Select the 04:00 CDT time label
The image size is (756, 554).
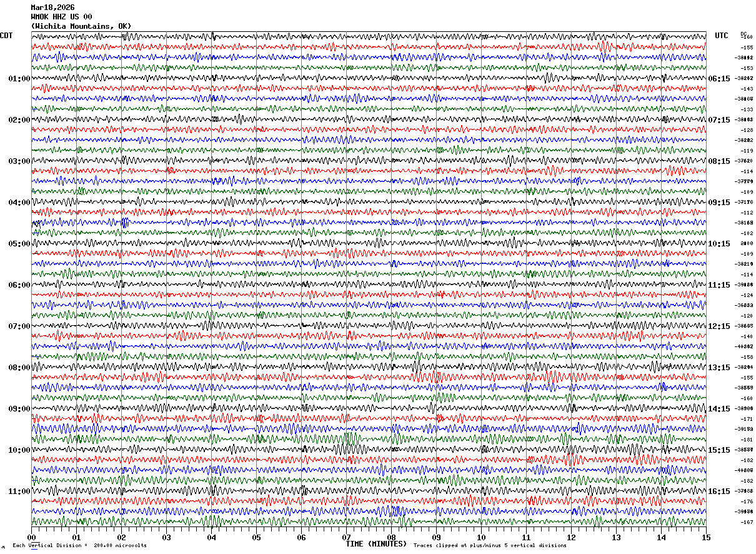19,203
